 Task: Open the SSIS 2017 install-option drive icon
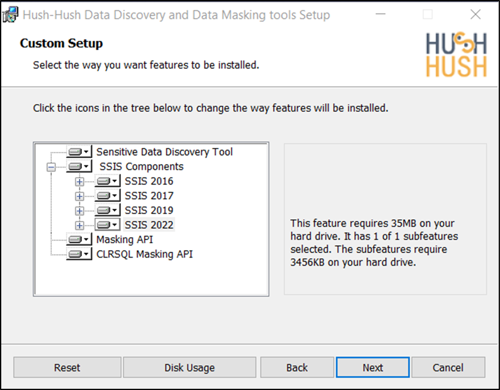click(x=107, y=196)
